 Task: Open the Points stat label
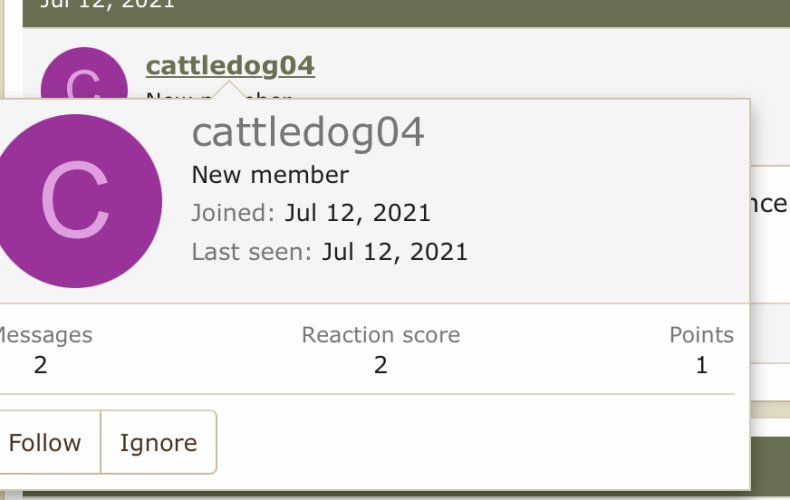[x=701, y=335]
